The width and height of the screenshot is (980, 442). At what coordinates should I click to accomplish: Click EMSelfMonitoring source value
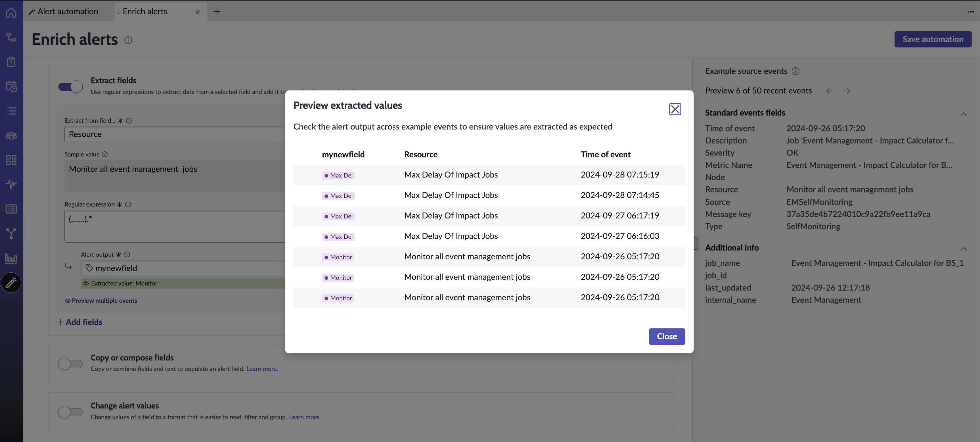[x=819, y=202]
